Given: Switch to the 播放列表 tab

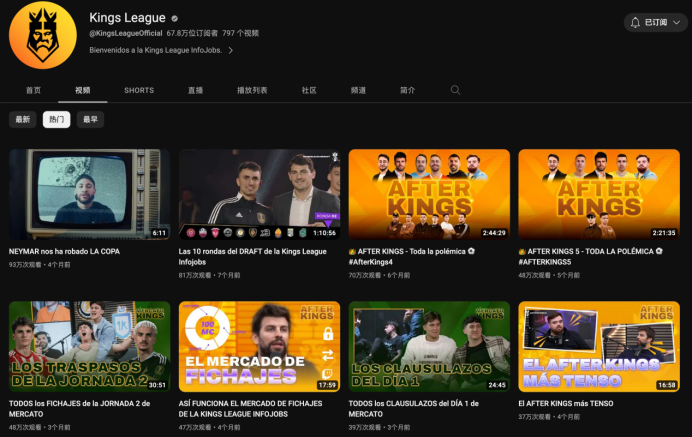Looking at the screenshot, I should (252, 90).
